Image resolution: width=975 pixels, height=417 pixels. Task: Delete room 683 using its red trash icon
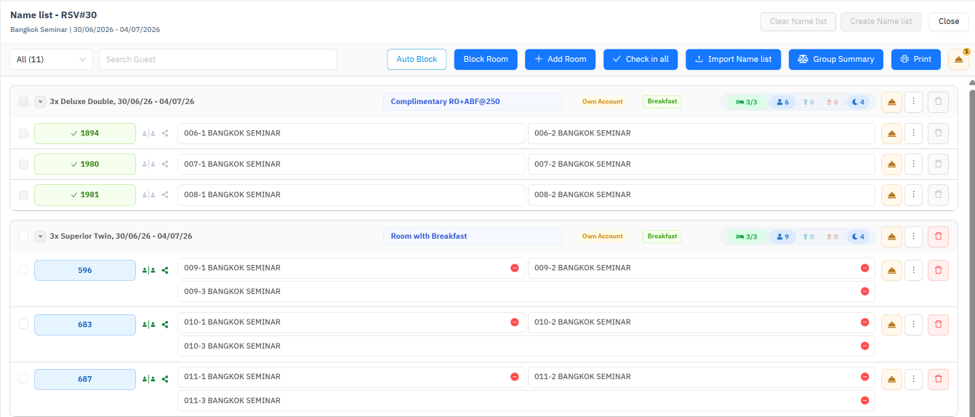938,324
